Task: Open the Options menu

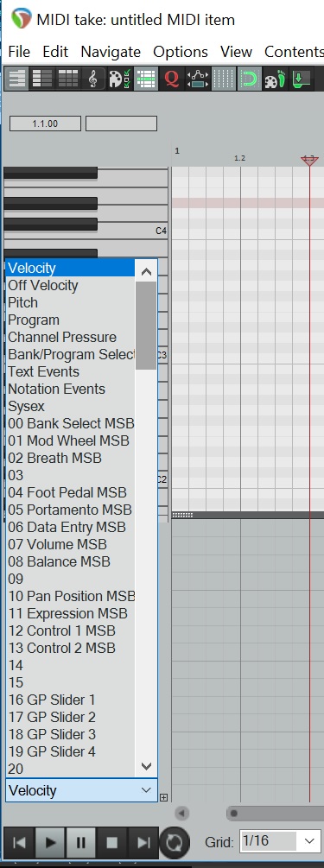Action: coord(181,52)
